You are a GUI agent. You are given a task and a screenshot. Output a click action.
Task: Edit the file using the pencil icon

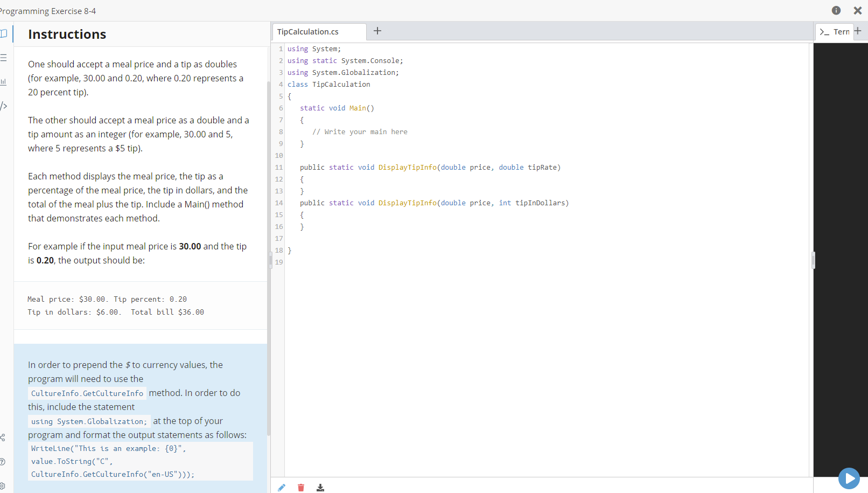point(282,487)
